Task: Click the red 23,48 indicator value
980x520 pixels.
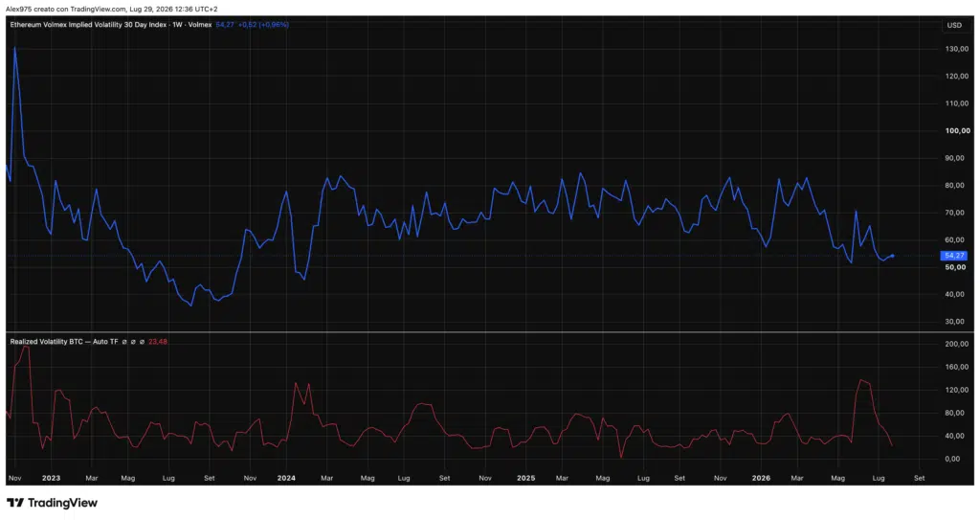Action: click(x=158, y=342)
